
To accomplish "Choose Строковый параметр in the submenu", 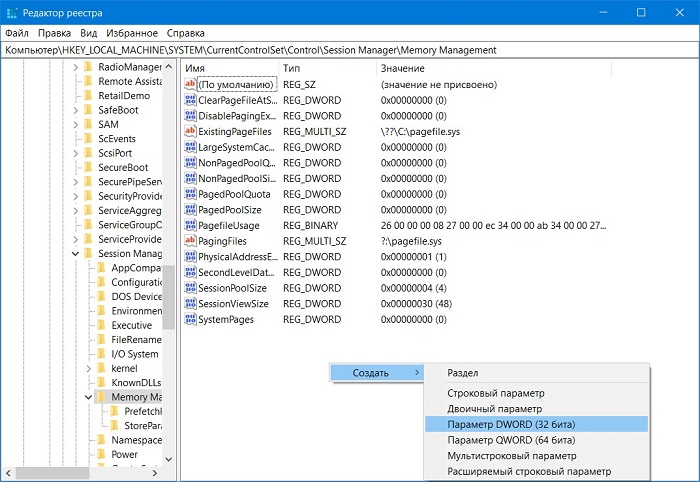I will tap(537, 393).
